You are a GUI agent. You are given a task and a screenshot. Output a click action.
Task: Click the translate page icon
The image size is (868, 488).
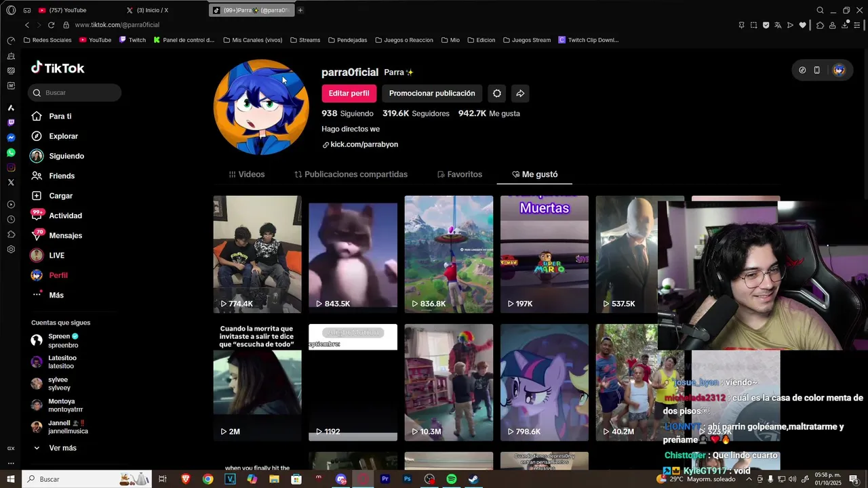778,25
